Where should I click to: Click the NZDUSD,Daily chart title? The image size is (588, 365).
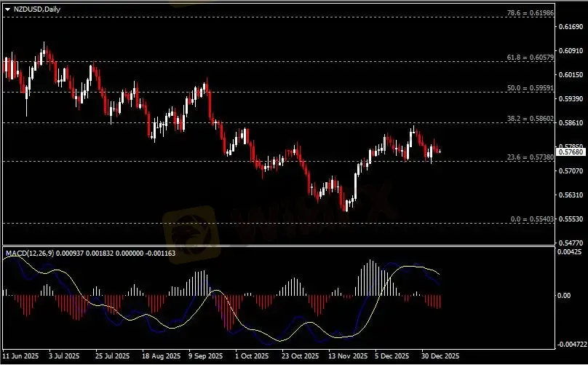click(36, 9)
